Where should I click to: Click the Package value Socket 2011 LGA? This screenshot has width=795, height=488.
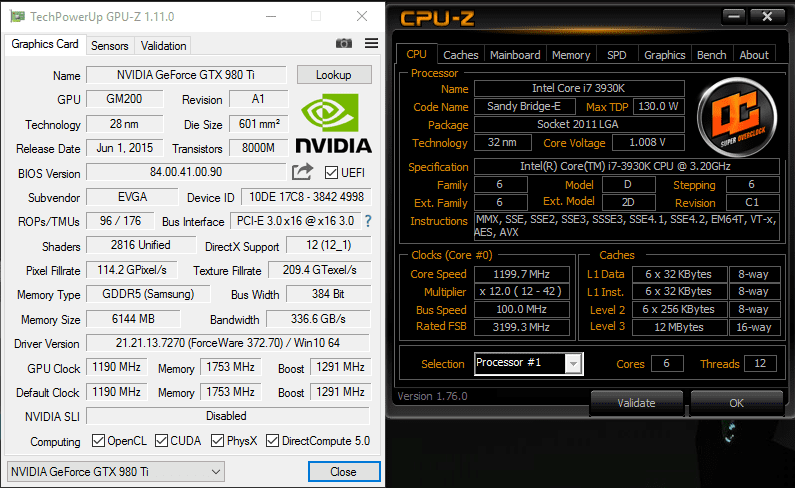(x=579, y=124)
